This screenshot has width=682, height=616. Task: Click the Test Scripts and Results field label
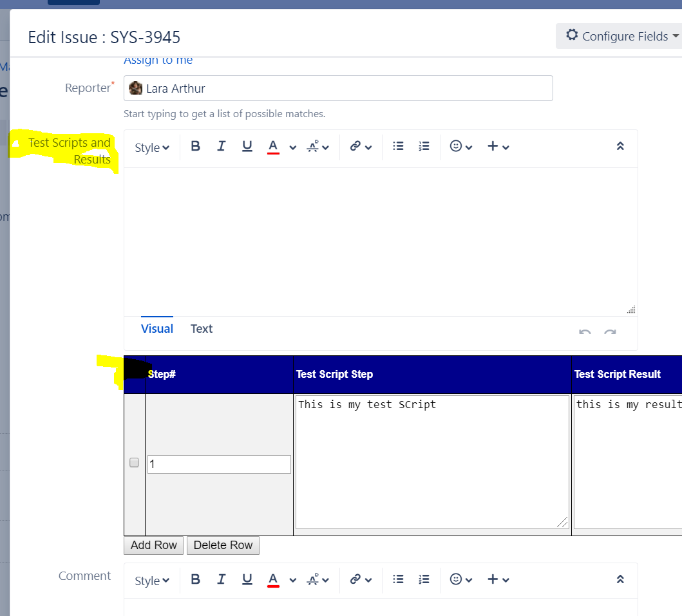pyautogui.click(x=70, y=151)
